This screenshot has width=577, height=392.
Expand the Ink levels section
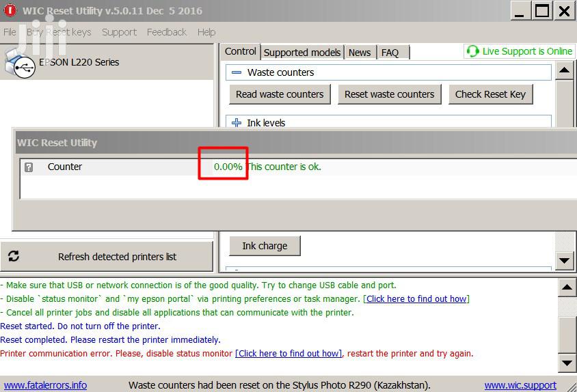point(237,123)
